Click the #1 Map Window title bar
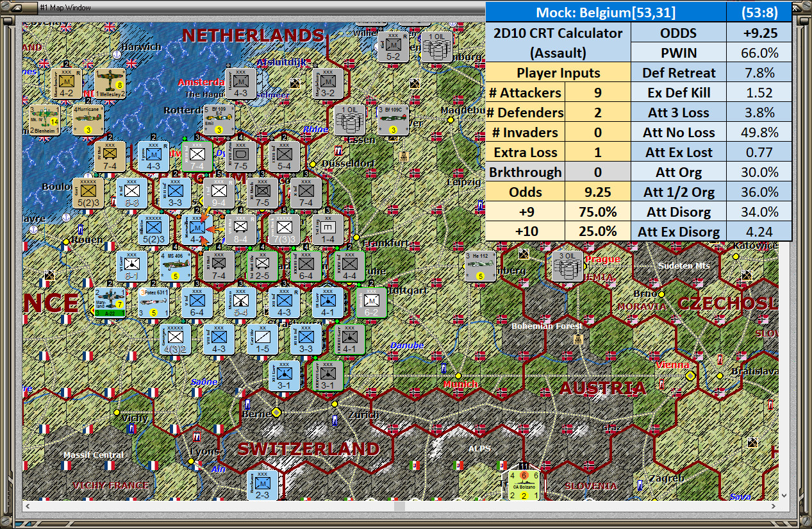This screenshot has height=529, width=812. point(406,7)
